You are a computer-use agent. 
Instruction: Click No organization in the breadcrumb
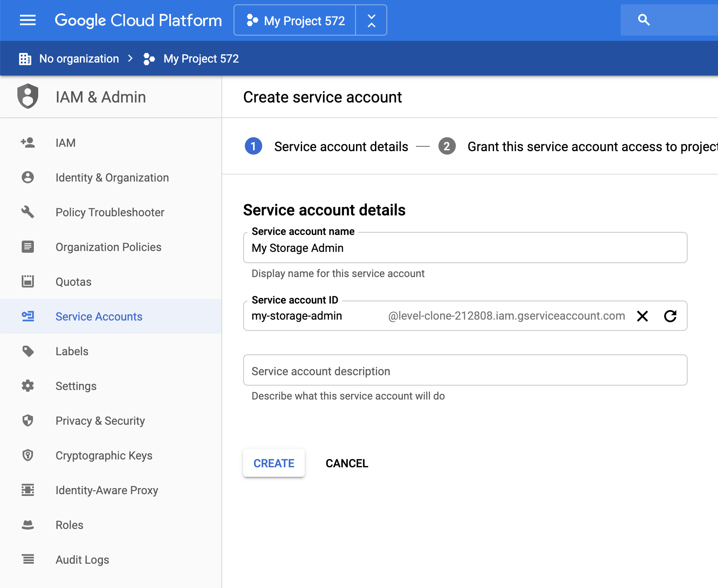79,59
